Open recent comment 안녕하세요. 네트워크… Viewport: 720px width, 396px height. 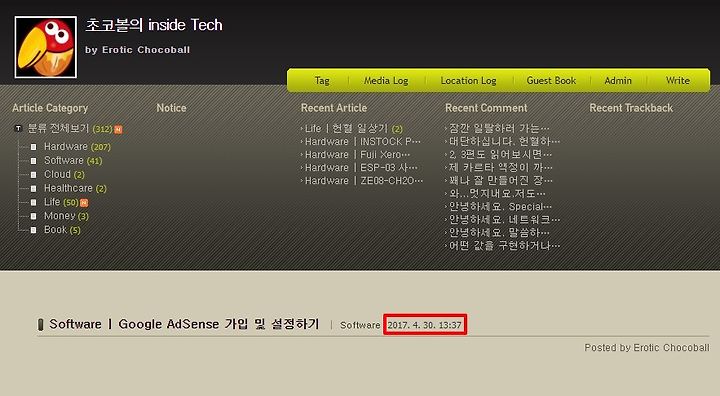click(x=504, y=219)
